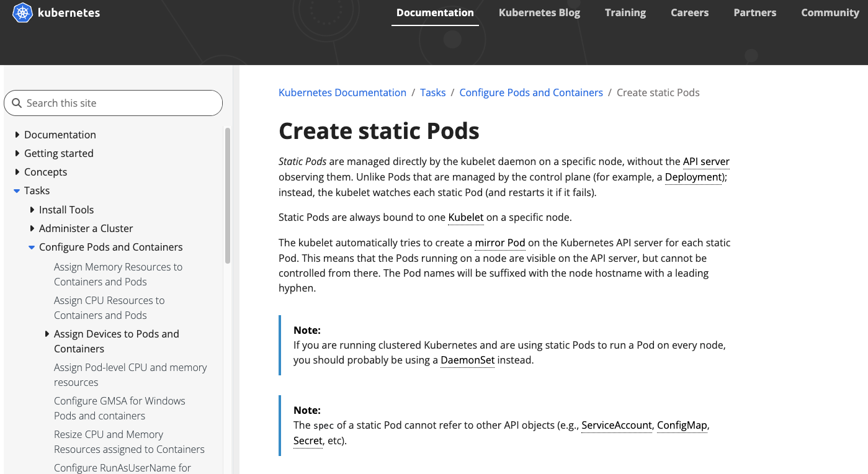Click the Kubernetes logo wheel icon
Viewport: 868px width, 474px height.
coord(22,12)
